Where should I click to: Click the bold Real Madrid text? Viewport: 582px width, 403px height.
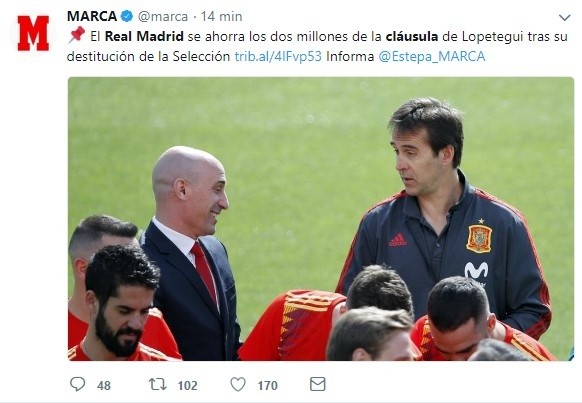pos(144,36)
